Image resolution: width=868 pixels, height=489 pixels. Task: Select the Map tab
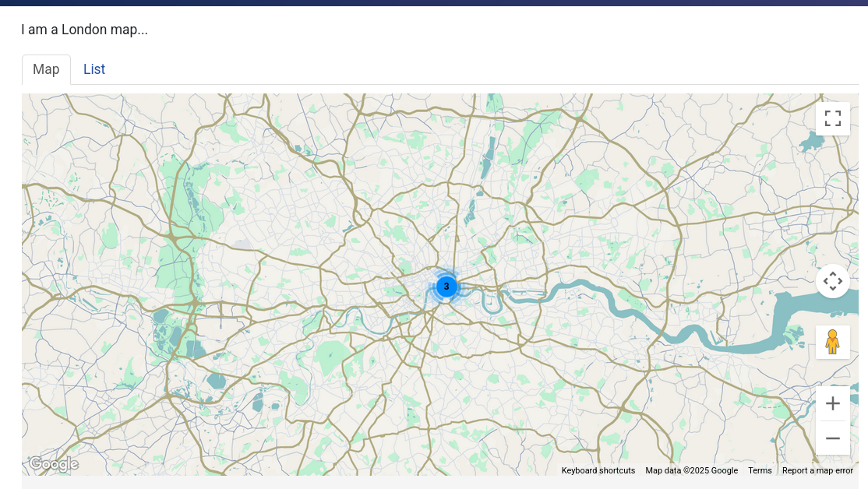(x=46, y=69)
